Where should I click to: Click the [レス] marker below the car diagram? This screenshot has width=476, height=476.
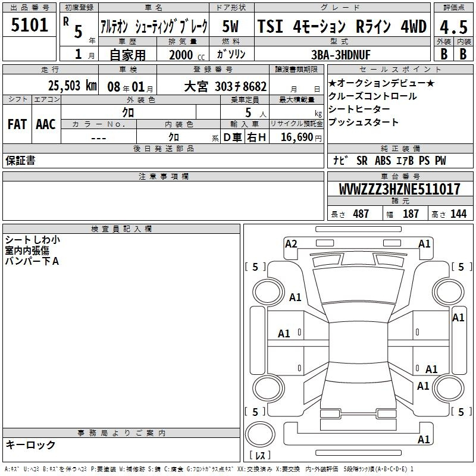coord(259,456)
